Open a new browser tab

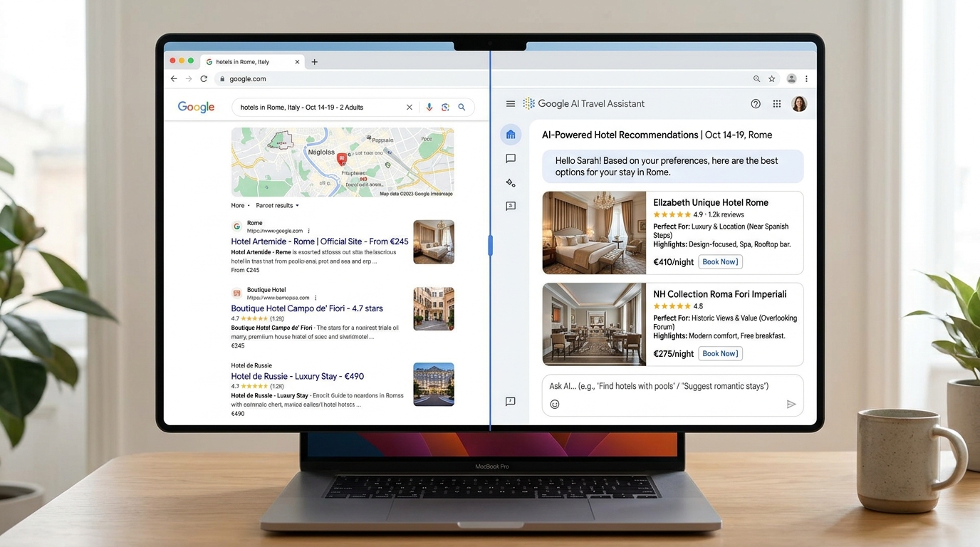coord(314,62)
